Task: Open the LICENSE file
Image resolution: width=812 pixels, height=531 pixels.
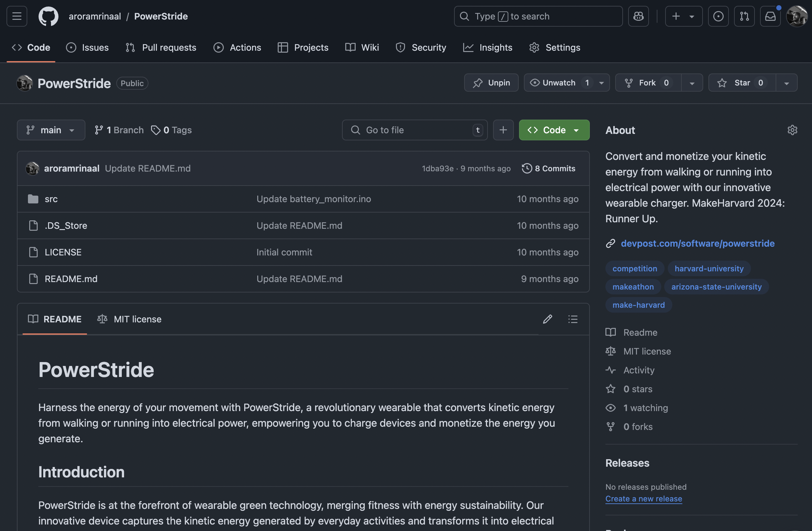Action: tap(63, 252)
